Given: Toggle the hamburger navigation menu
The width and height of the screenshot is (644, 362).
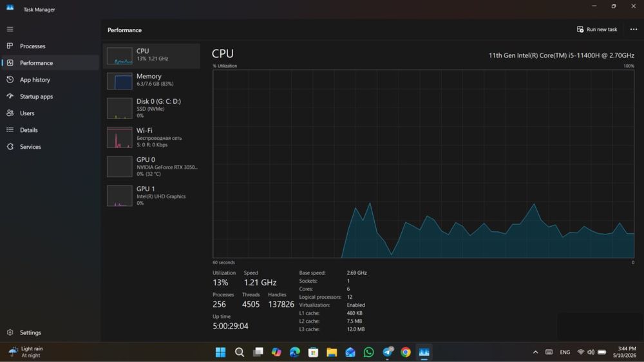Looking at the screenshot, I should point(10,29).
